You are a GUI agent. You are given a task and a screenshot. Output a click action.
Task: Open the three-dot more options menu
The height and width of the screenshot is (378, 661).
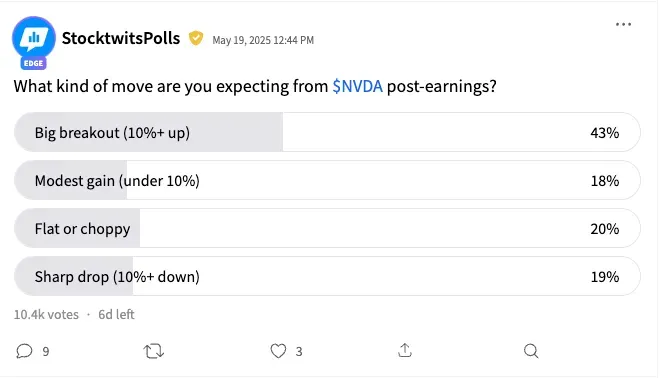click(x=623, y=24)
